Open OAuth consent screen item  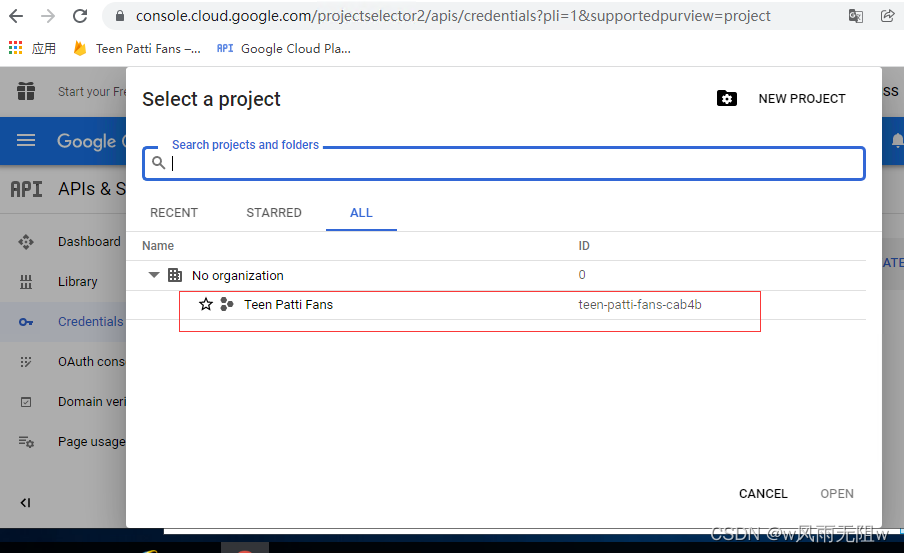(x=91, y=362)
